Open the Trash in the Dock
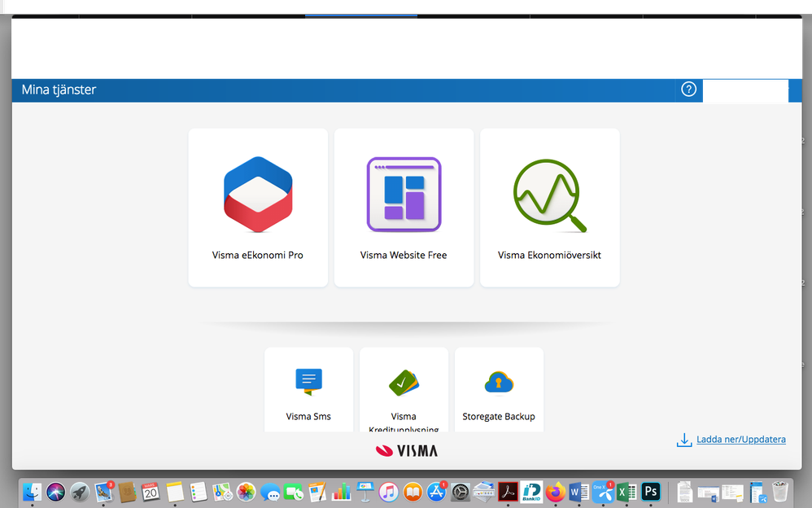Screen dimensions: 812x508 coord(780,492)
